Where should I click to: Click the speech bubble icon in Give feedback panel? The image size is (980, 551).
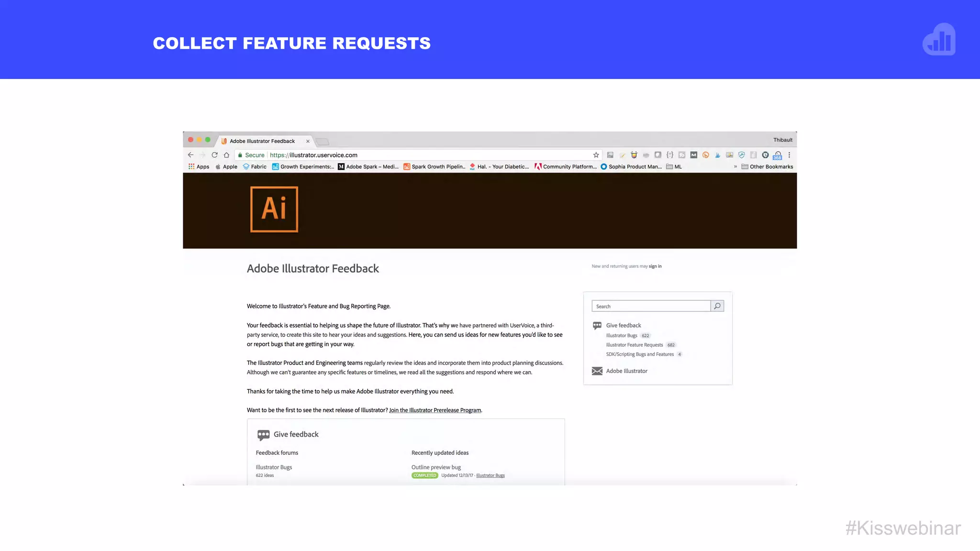point(263,435)
